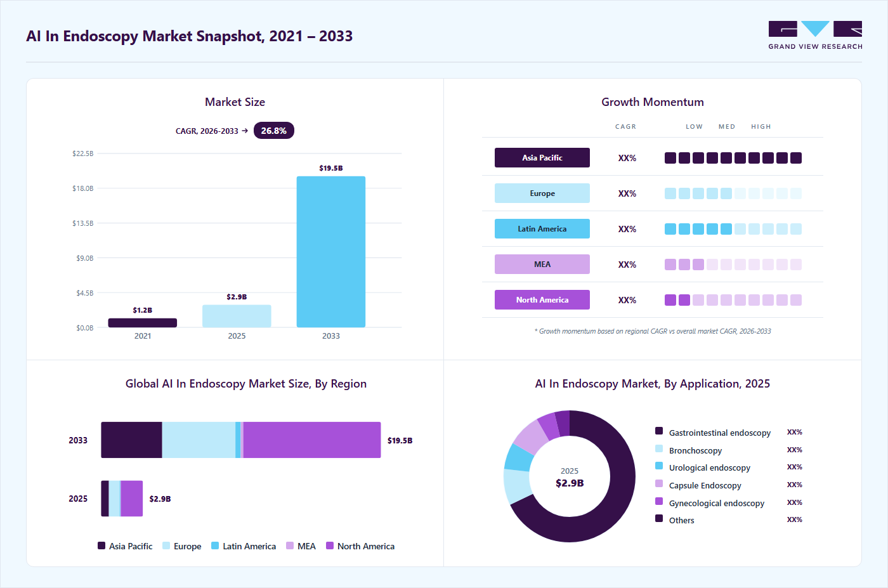Click the 26.8% CAGR badge

(x=274, y=131)
